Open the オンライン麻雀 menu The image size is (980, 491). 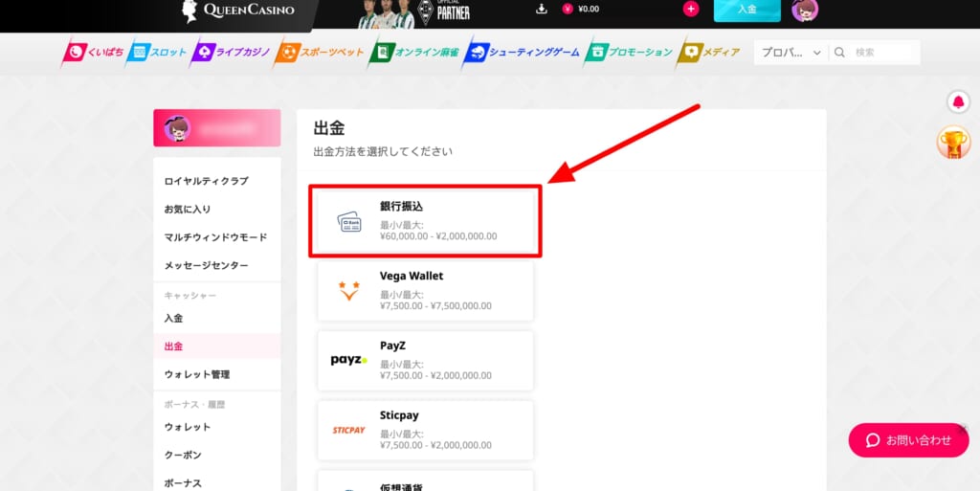413,53
